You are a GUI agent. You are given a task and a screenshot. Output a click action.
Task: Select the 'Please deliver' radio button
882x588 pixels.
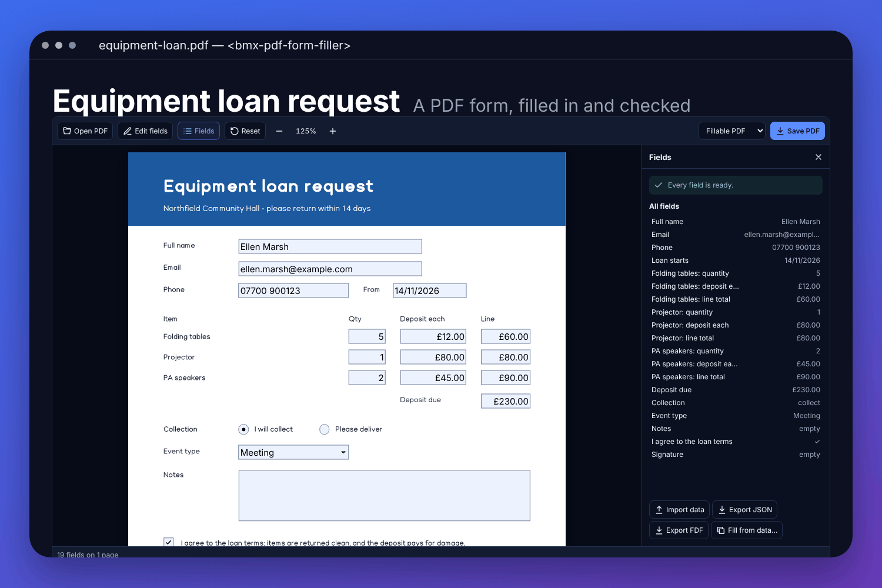point(325,429)
